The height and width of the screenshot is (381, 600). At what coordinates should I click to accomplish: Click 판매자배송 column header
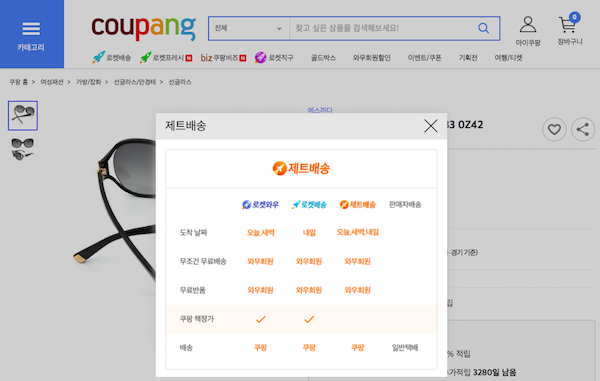tap(405, 205)
